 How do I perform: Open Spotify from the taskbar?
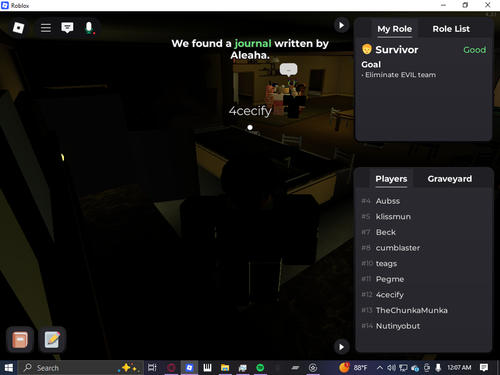tap(260, 368)
